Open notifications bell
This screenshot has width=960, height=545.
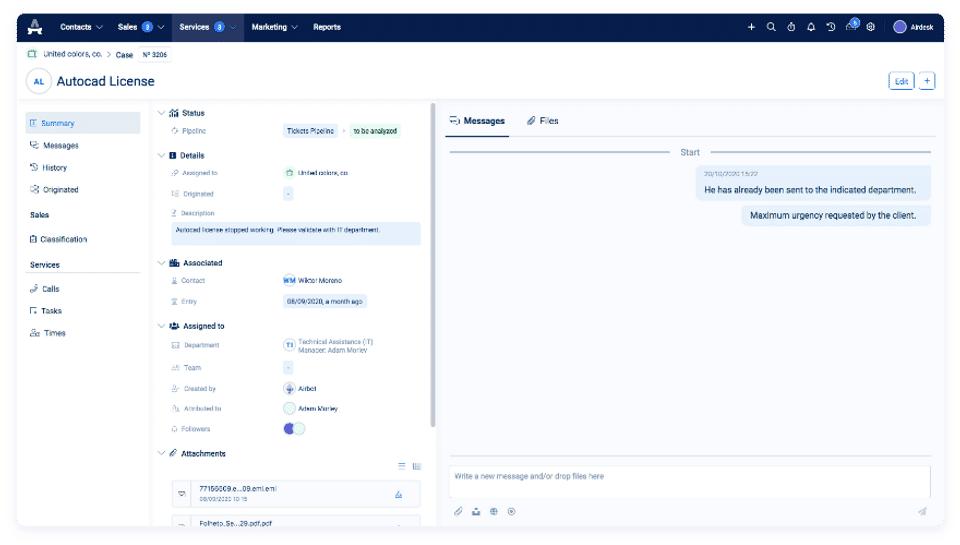[x=811, y=27]
